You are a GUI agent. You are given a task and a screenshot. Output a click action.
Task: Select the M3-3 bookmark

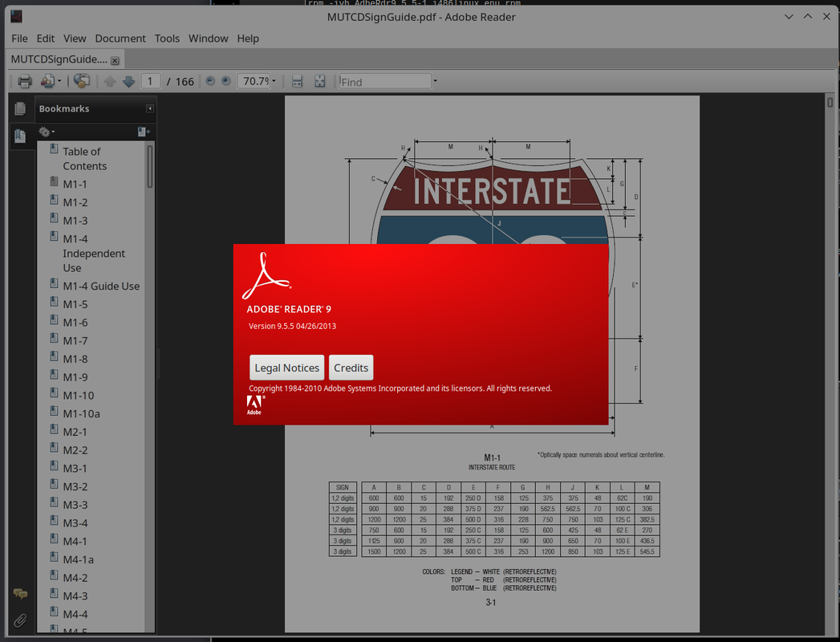pos(75,505)
